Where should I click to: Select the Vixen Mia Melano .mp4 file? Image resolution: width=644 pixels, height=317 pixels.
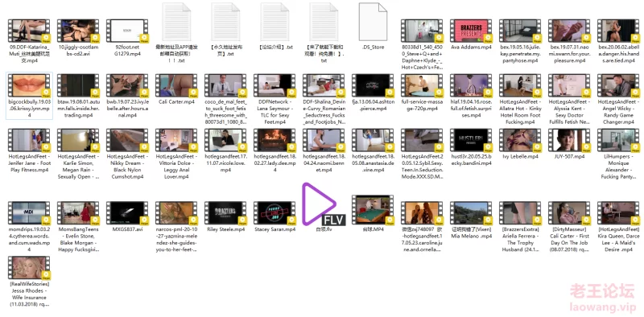pyautogui.click(x=471, y=212)
